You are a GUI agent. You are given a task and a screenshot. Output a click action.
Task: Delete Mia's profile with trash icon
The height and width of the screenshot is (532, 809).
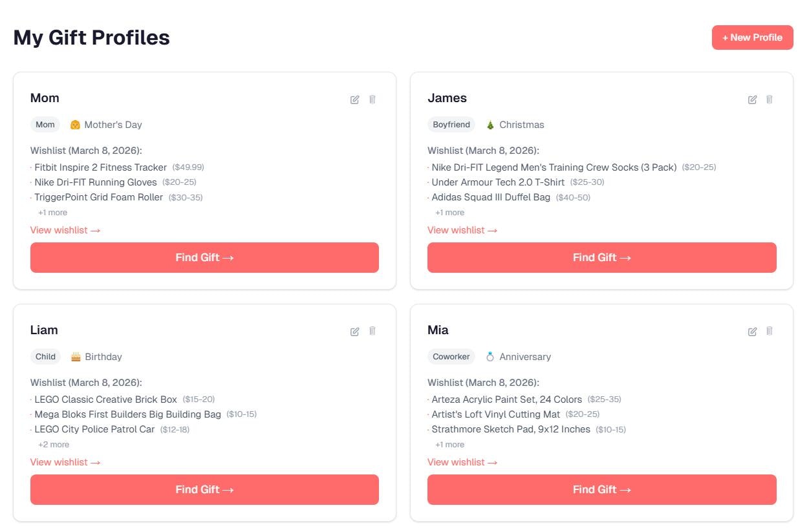[770, 332]
